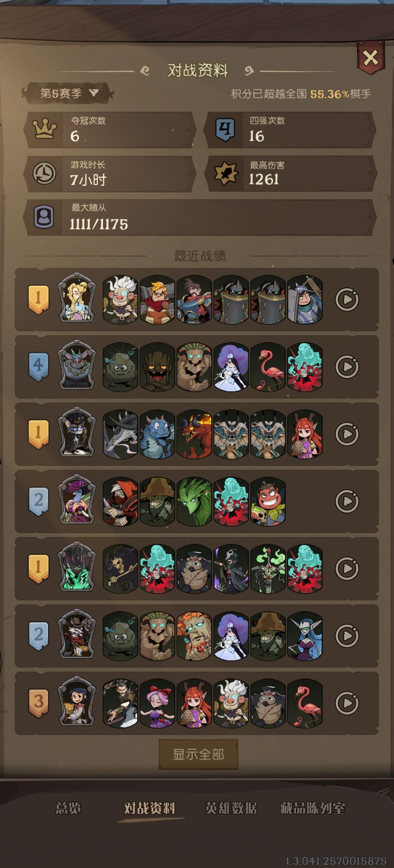The image size is (394, 868).
Task: Click the blonde lady hero portrait
Action: (x=77, y=298)
